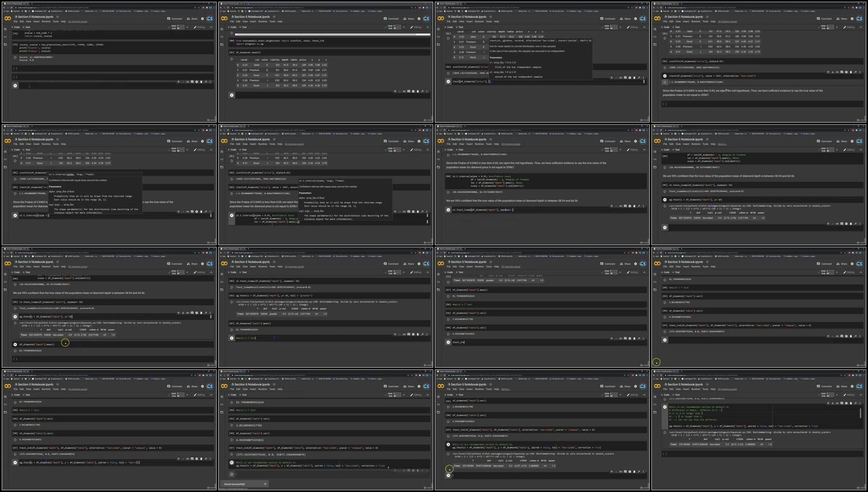Click cell settings gear in df_diamonds.head() frame
The height and width of the screenshot is (492, 868).
tap(413, 91)
